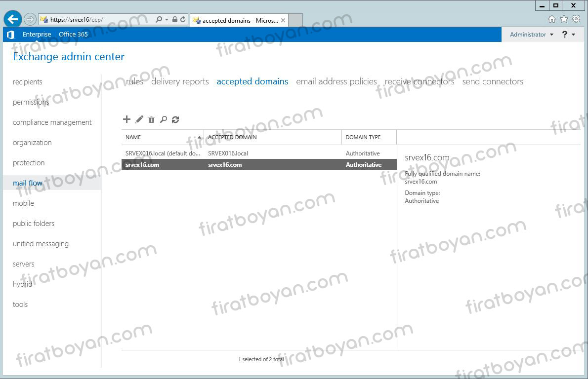Open public folders section
The height and width of the screenshot is (379, 588).
tap(34, 223)
